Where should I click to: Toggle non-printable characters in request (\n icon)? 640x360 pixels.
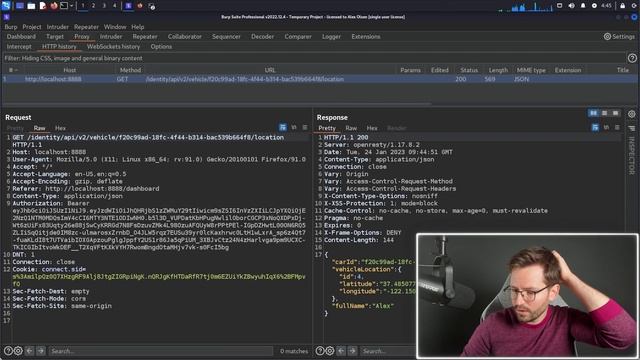[x=294, y=128]
